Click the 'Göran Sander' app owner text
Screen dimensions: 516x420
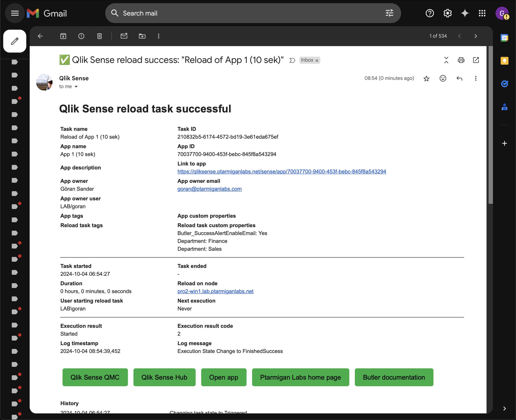(x=77, y=189)
